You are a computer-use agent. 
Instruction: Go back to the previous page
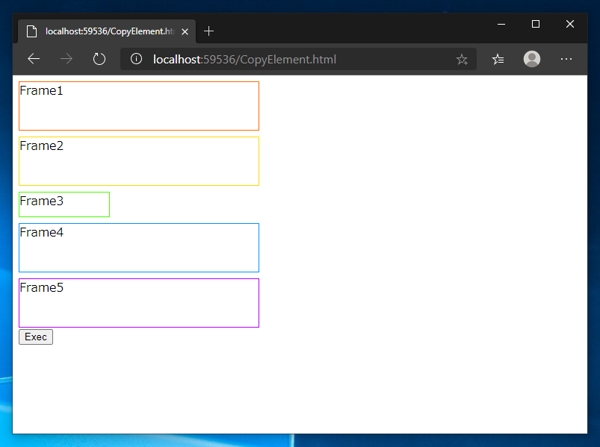[x=34, y=59]
